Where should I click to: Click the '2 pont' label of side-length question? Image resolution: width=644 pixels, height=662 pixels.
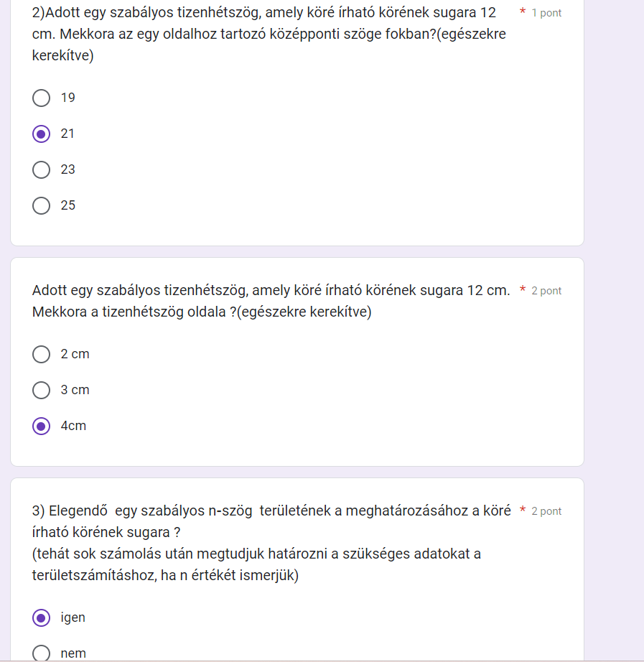tap(546, 291)
